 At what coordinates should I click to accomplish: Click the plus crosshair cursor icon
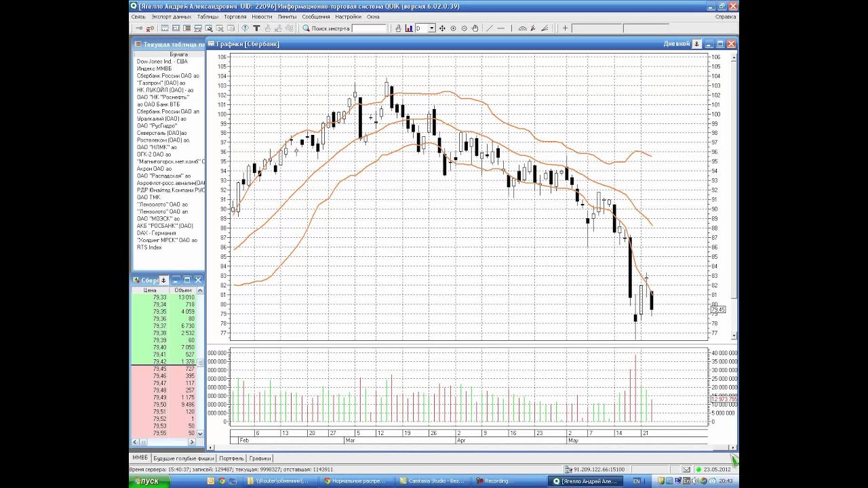565,28
